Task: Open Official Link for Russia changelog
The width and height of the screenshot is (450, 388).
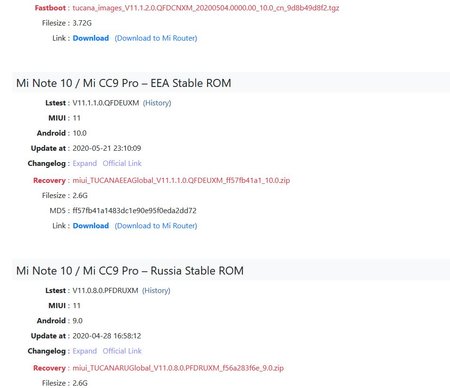Action: 122,351
